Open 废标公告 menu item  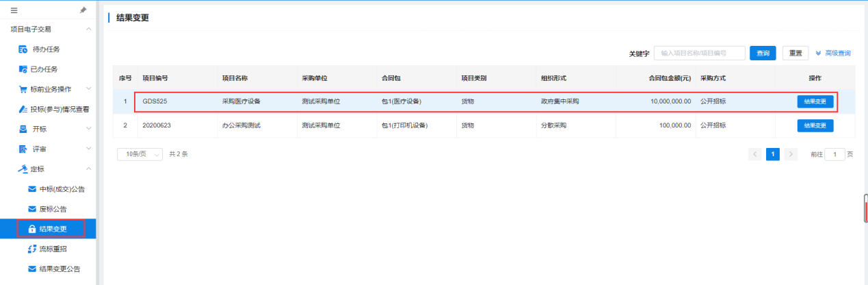click(x=53, y=209)
